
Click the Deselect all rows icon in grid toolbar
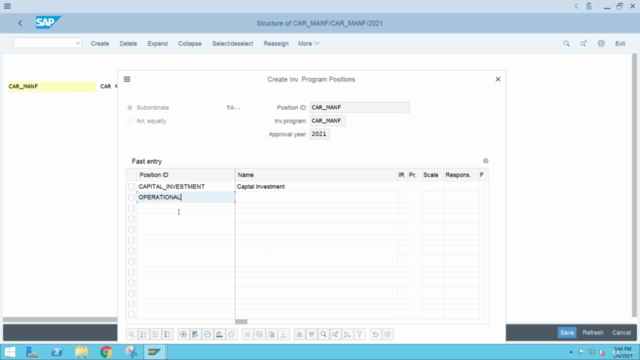(x=167, y=334)
